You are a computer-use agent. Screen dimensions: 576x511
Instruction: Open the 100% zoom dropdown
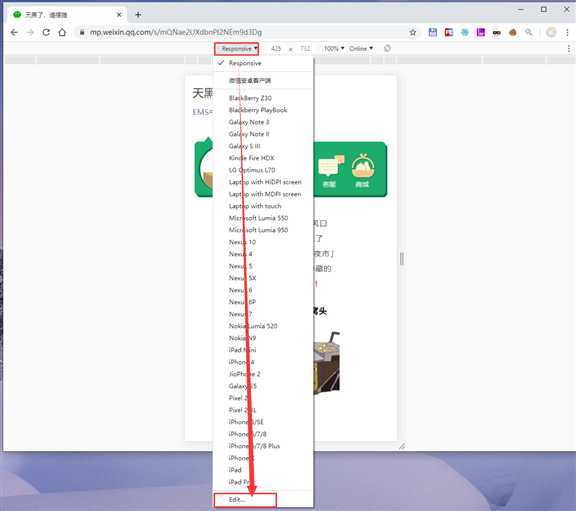pyautogui.click(x=334, y=48)
